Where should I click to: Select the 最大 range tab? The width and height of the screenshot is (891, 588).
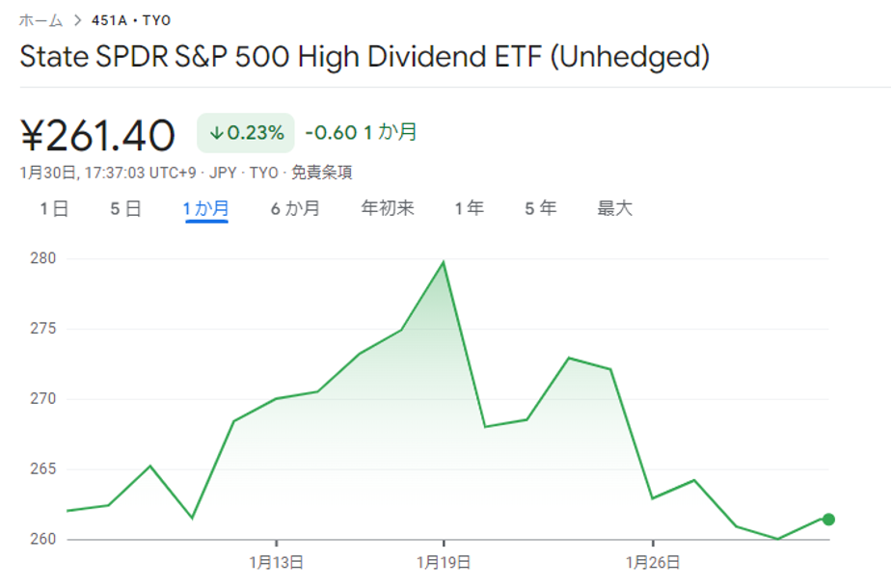point(615,208)
